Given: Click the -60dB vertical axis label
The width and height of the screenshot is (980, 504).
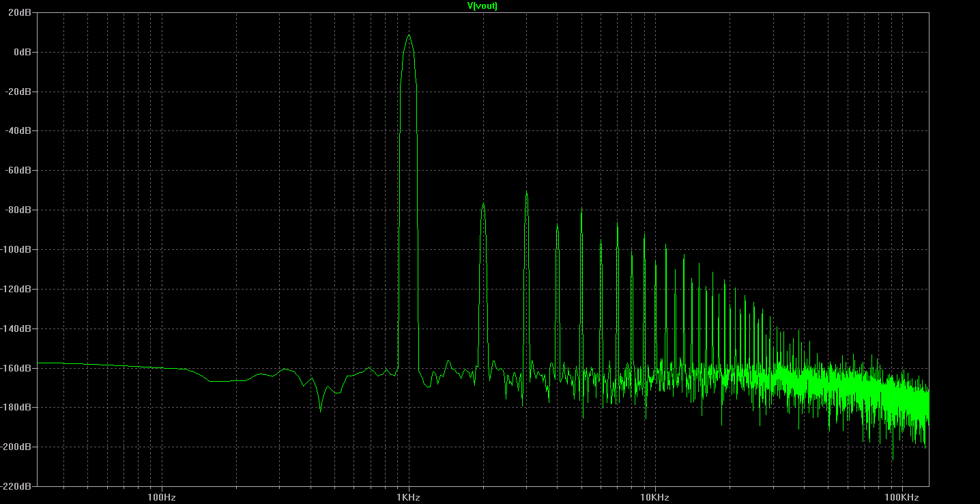Looking at the screenshot, I should tap(20, 171).
